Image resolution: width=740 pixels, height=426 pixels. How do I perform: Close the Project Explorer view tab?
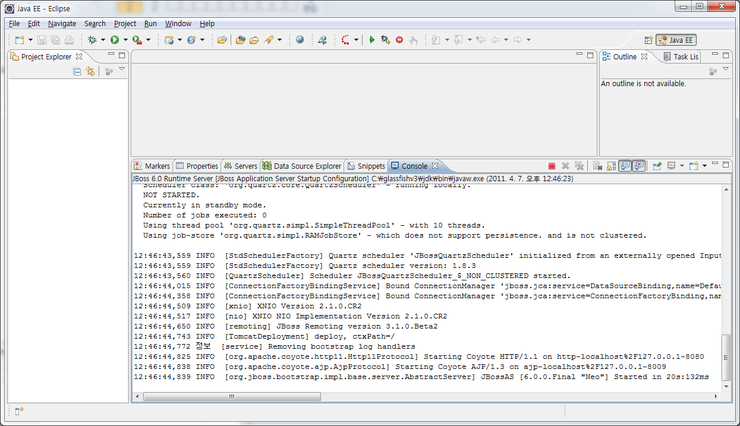[79, 56]
